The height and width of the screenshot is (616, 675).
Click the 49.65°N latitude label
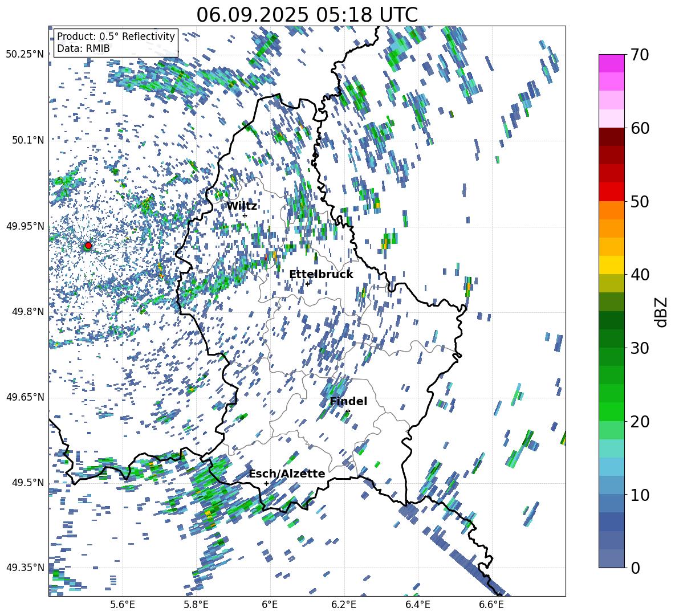click(25, 397)
